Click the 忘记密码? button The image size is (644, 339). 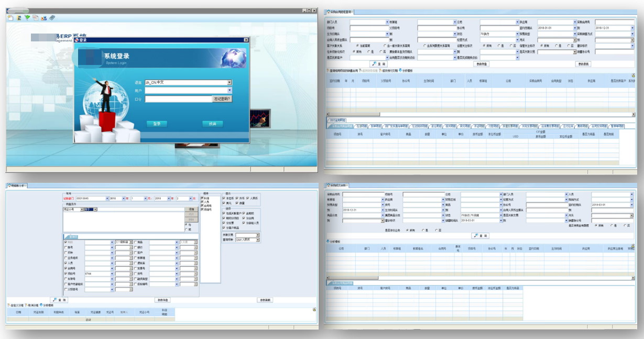(x=222, y=99)
